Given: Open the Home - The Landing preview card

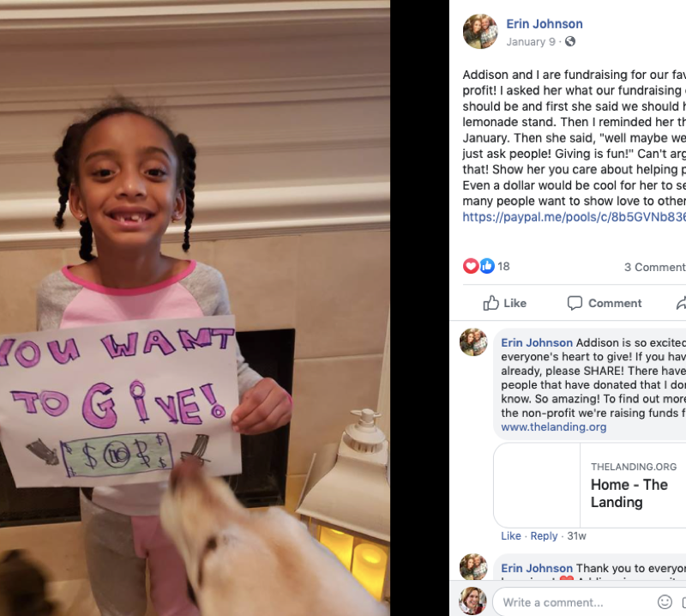Looking at the screenshot, I should coord(589,485).
